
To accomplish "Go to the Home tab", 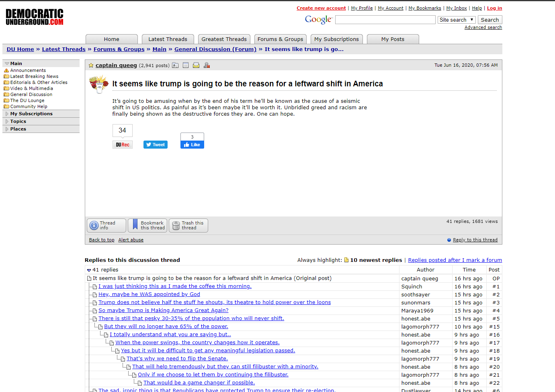I will point(112,39).
